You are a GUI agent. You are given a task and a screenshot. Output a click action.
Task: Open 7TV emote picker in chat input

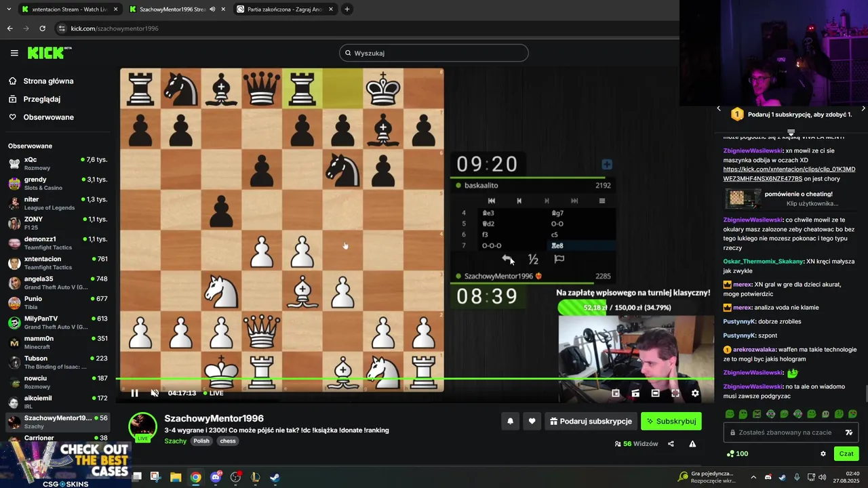pos(848,432)
